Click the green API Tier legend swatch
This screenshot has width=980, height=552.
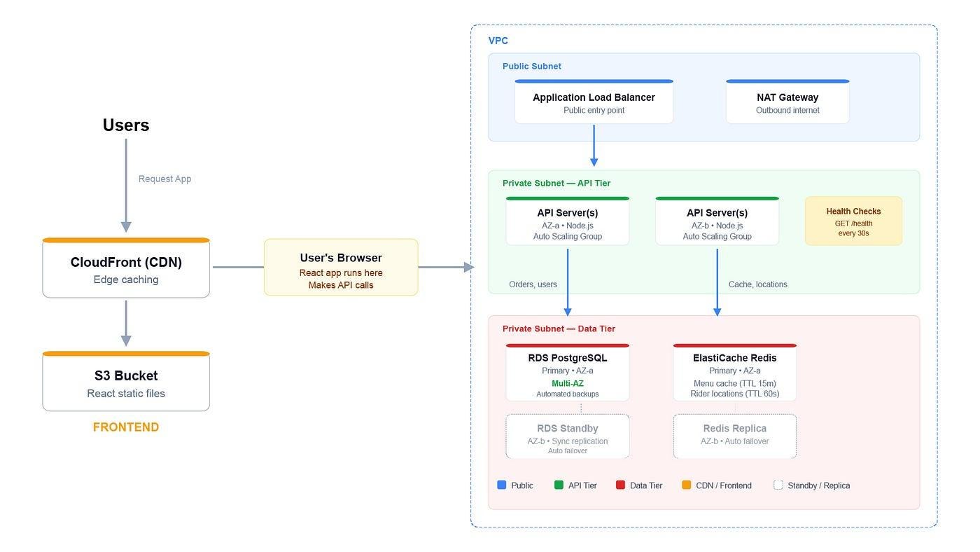559,485
